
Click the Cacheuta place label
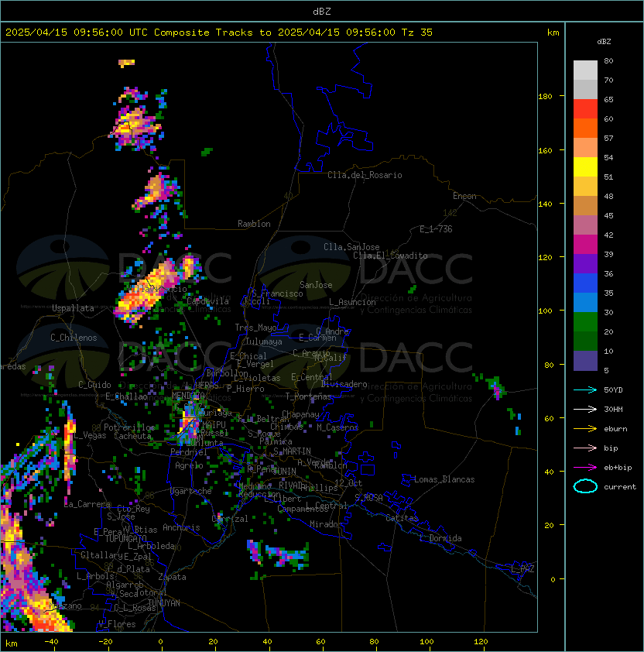click(132, 436)
